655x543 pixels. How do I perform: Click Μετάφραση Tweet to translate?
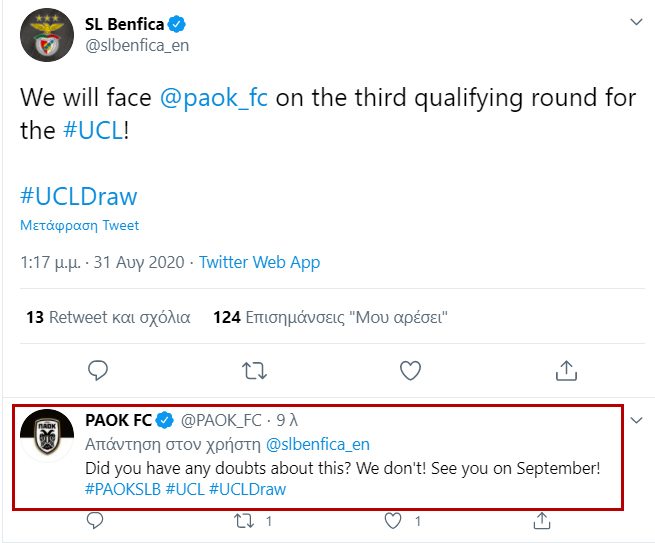[x=80, y=226]
